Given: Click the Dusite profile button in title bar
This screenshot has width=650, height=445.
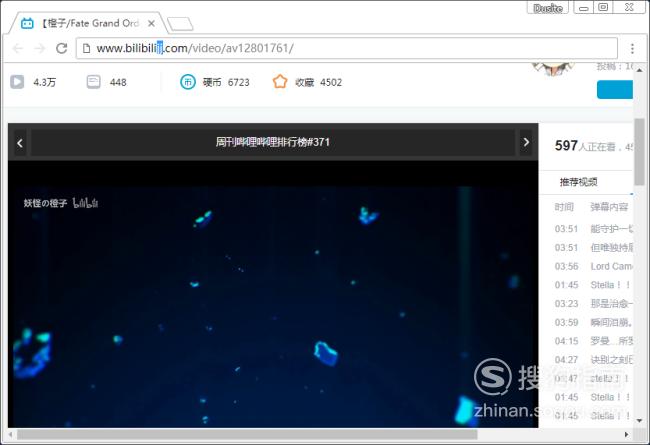Looking at the screenshot, I should click(x=548, y=8).
